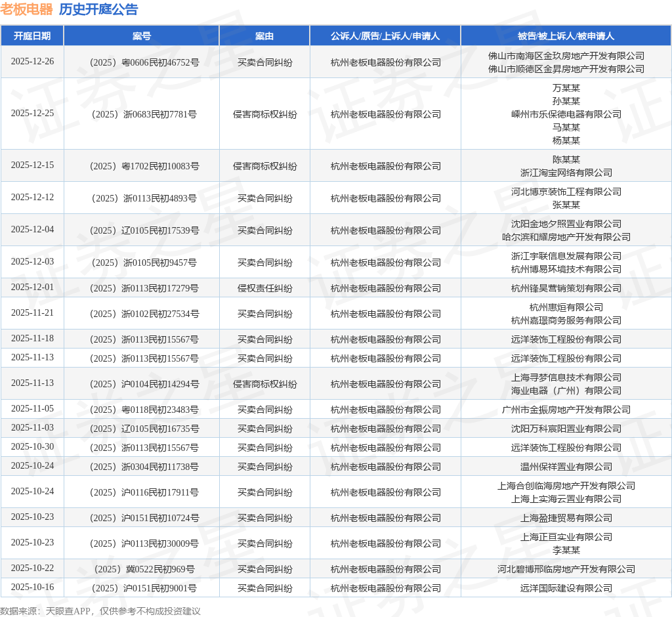Click date cell 2025-10-30

[33, 447]
